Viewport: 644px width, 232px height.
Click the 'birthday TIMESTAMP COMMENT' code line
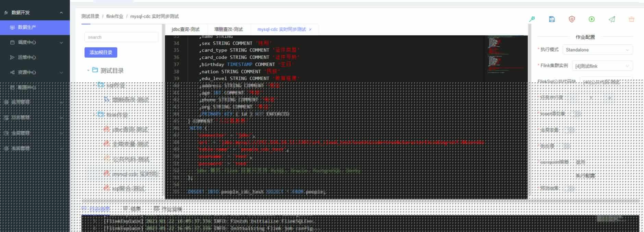pos(247,65)
